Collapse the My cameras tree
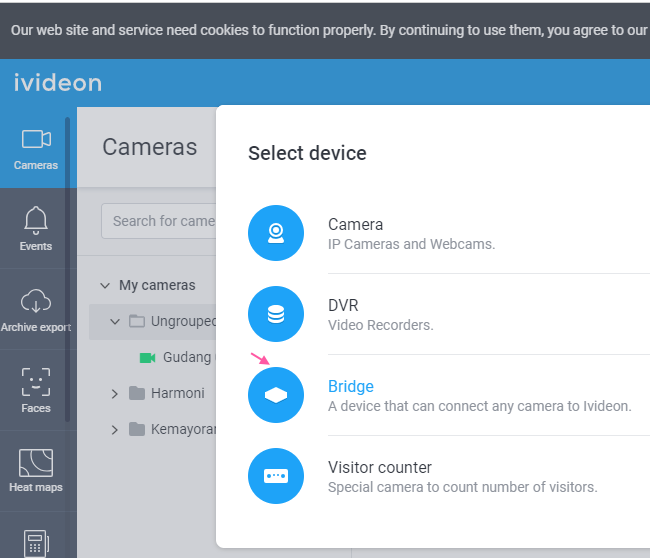The image size is (650, 558). pyautogui.click(x=105, y=286)
